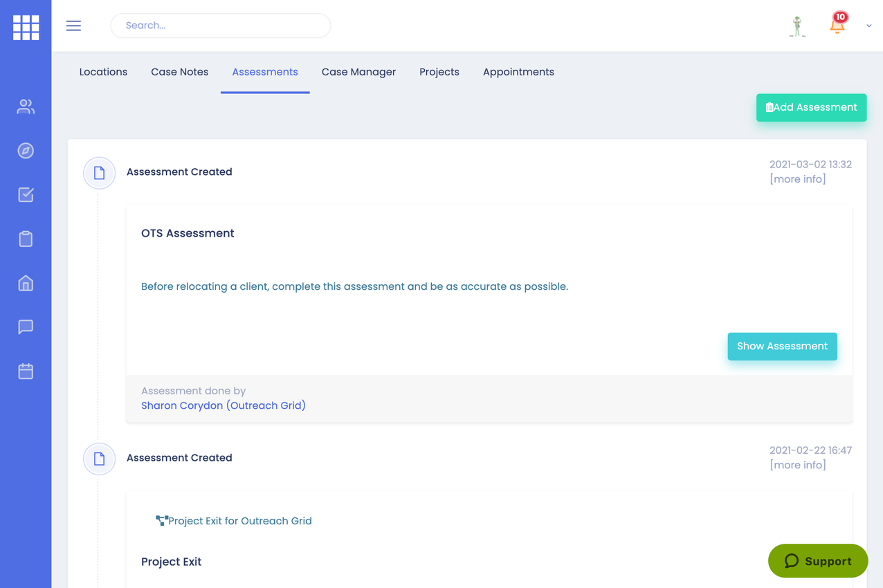Click the Project Exit heading
This screenshot has height=588, width=883.
(x=171, y=562)
